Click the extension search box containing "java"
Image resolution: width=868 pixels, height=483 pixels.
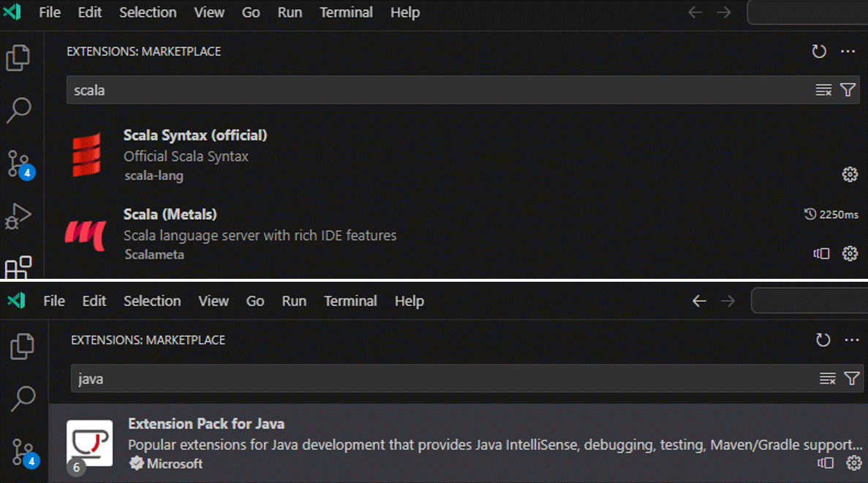439,378
